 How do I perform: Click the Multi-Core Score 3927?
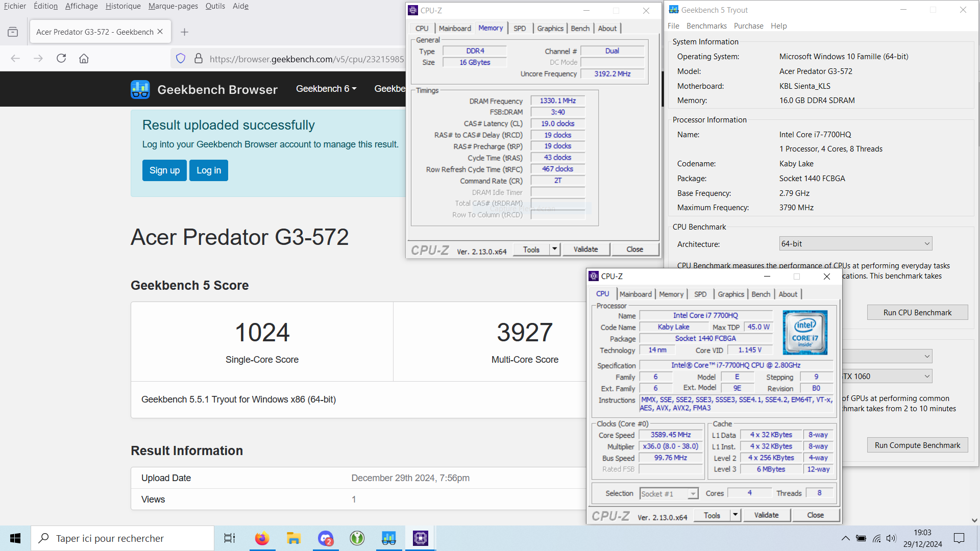(x=525, y=333)
